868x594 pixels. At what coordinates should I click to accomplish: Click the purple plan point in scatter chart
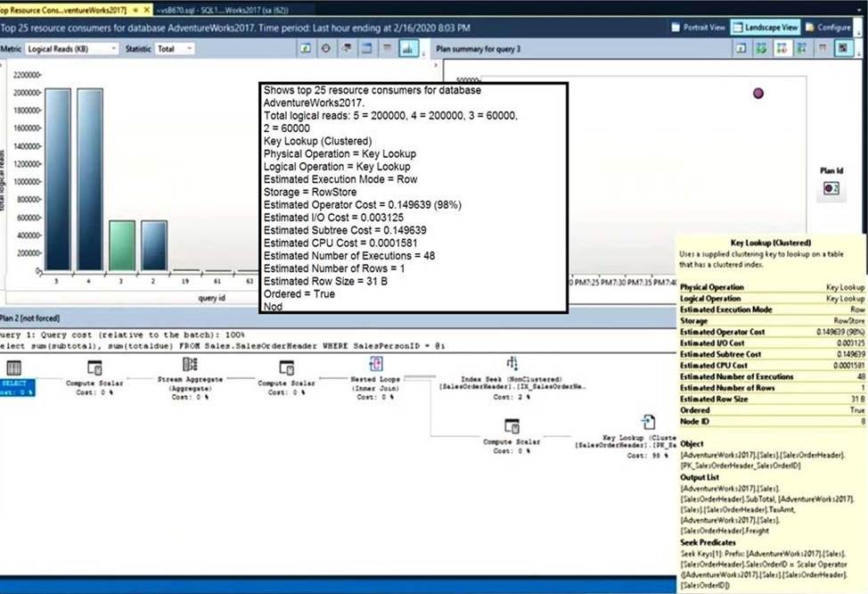[758, 93]
